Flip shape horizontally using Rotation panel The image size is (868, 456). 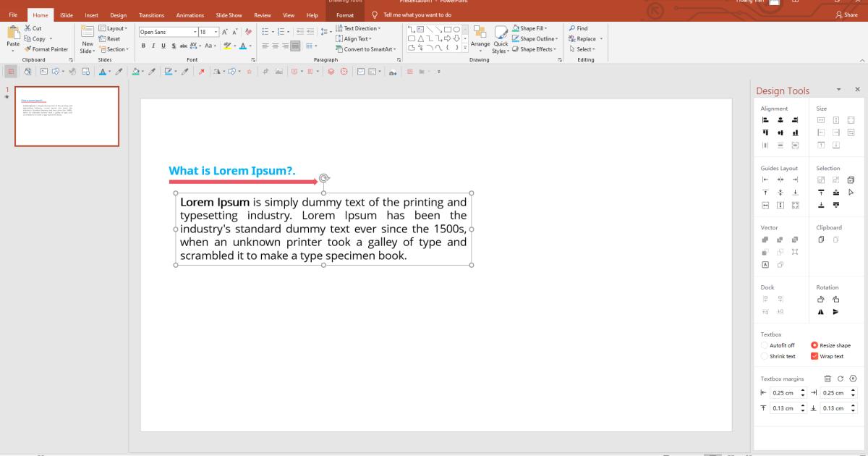820,311
